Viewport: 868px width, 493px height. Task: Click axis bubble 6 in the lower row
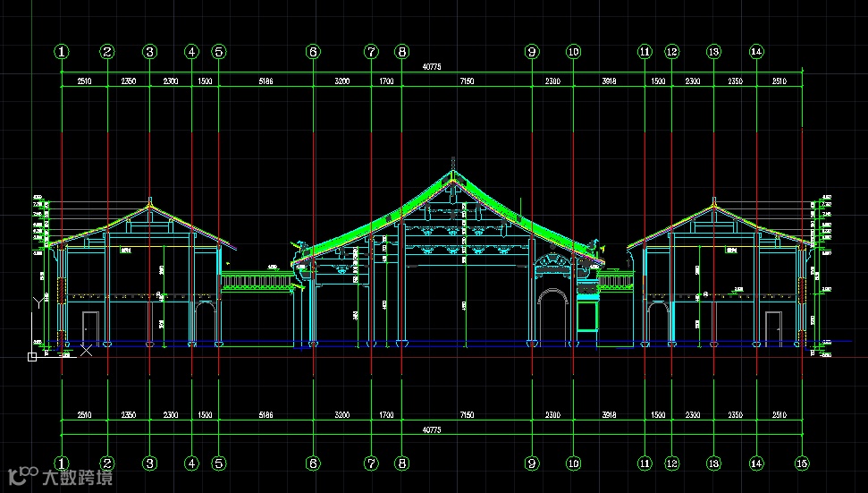click(314, 463)
